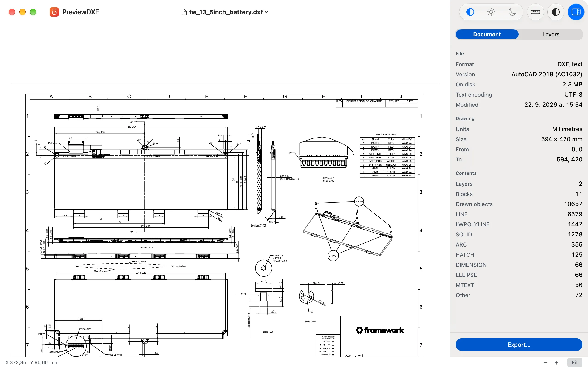Screen dimensions: 588x368
Task: Click the HATCH row label
Action: (465, 255)
